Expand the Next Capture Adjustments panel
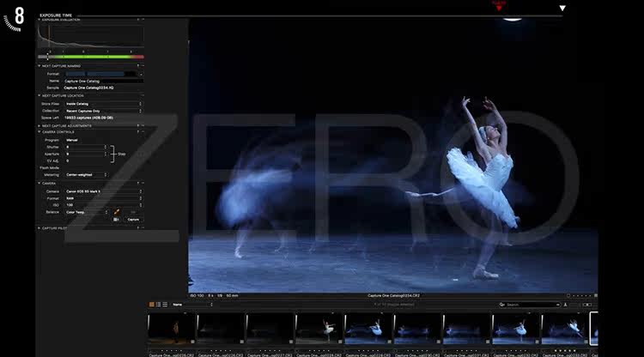Viewport: 644px width, 357px height. 39,125
